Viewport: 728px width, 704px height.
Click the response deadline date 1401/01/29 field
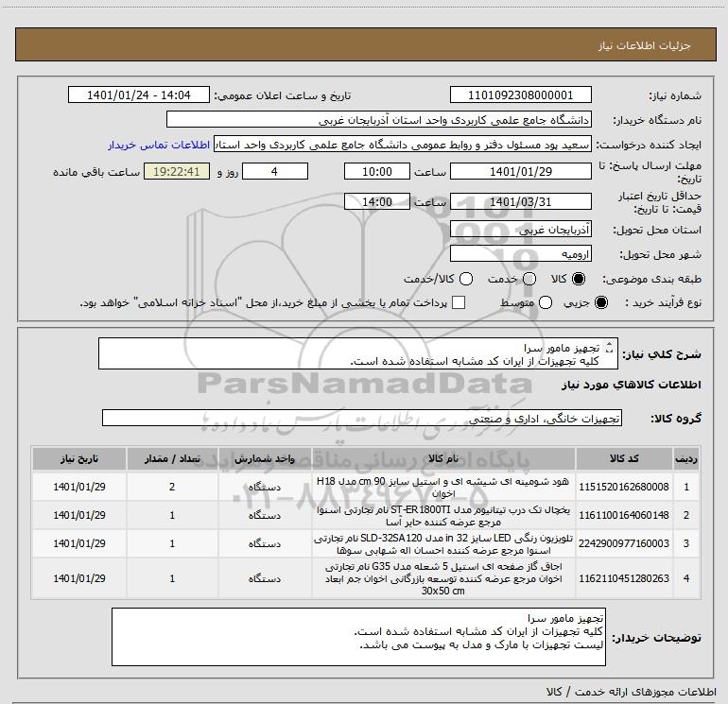pos(520,171)
